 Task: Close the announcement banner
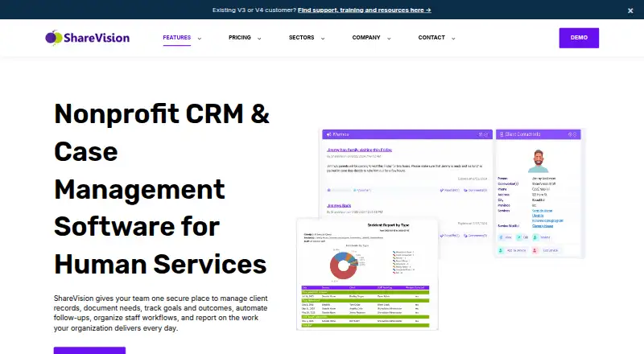click(x=630, y=10)
